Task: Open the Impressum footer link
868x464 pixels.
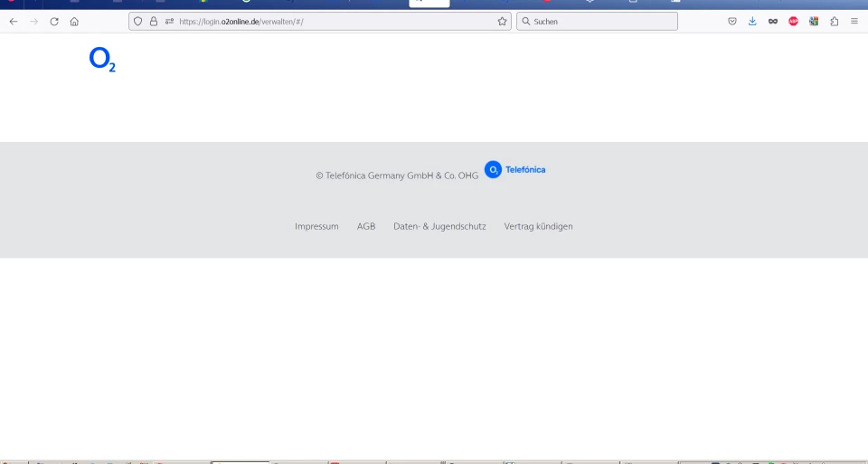Action: tap(316, 226)
